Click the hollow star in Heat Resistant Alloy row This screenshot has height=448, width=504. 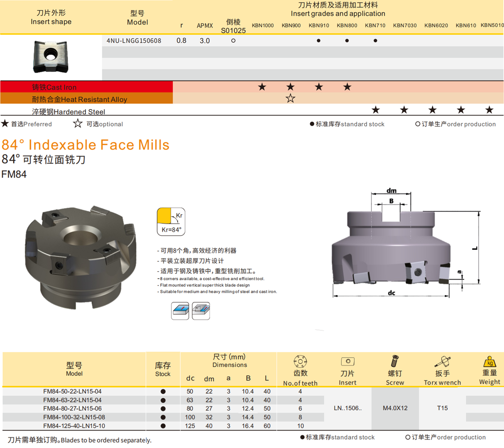[291, 99]
